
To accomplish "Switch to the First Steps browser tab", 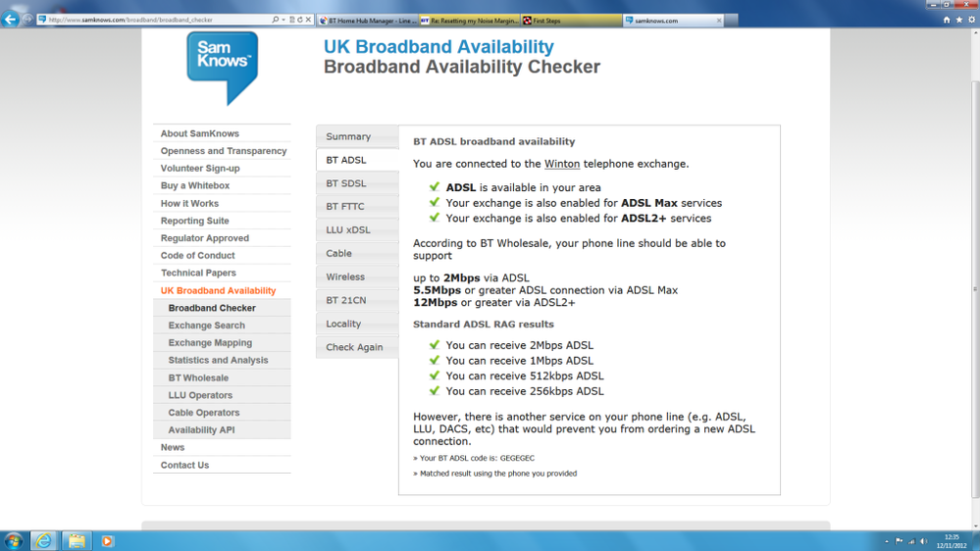I will [x=571, y=21].
